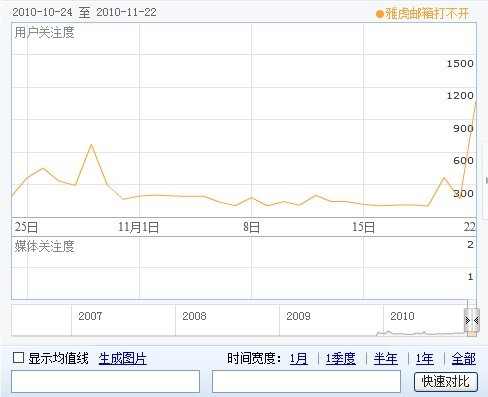
Task: Set time width to 1月
Action: pyautogui.click(x=299, y=359)
